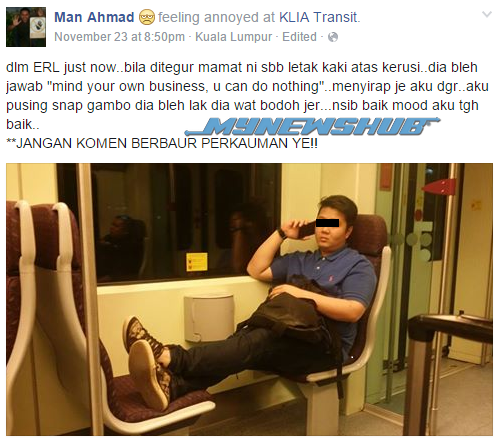The height and width of the screenshot is (441, 498).
Task: Open the KLIA Transit location link
Action: [x=318, y=17]
